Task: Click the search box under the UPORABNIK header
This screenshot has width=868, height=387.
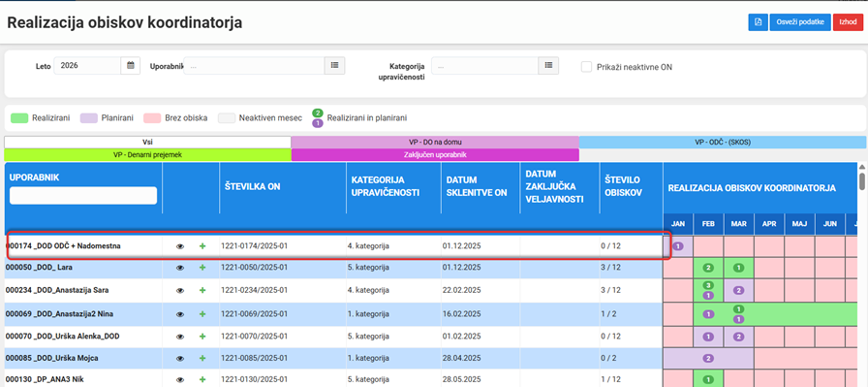Action: (x=83, y=195)
